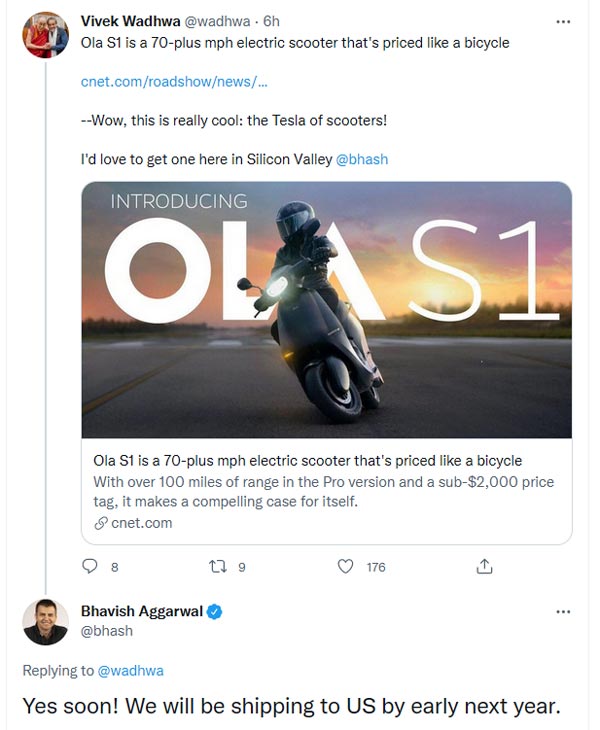Click the 6h timestamp on Vivek's tweet

coord(272,21)
